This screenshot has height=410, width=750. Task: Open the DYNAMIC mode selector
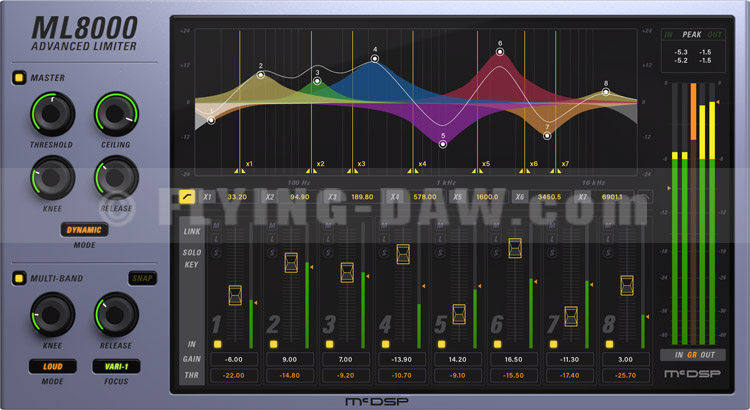[84, 230]
